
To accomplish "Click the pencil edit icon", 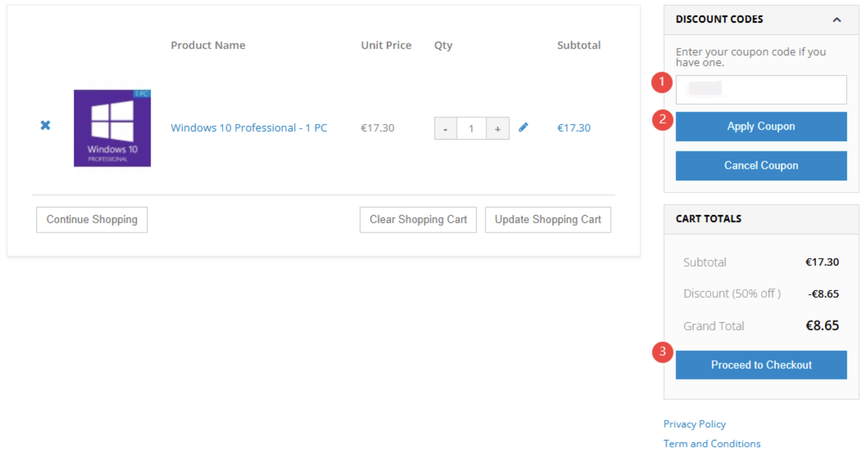I will click(523, 127).
